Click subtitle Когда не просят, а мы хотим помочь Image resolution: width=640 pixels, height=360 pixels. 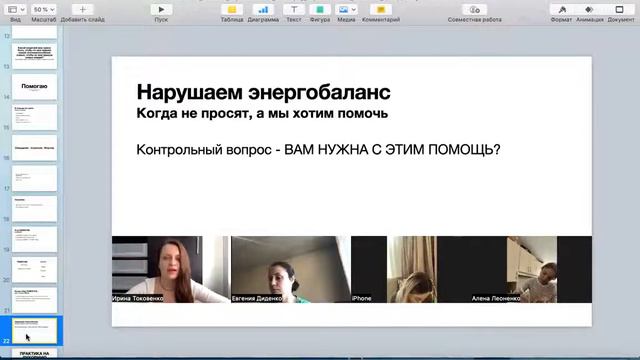[262, 113]
